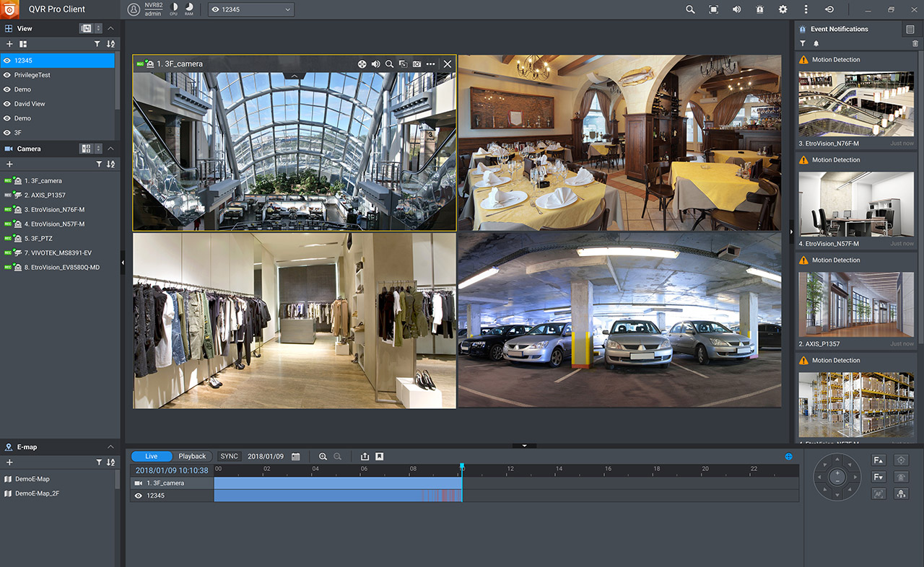Open the calendar date picker beside 2018/01/09
The height and width of the screenshot is (567, 924).
click(296, 457)
